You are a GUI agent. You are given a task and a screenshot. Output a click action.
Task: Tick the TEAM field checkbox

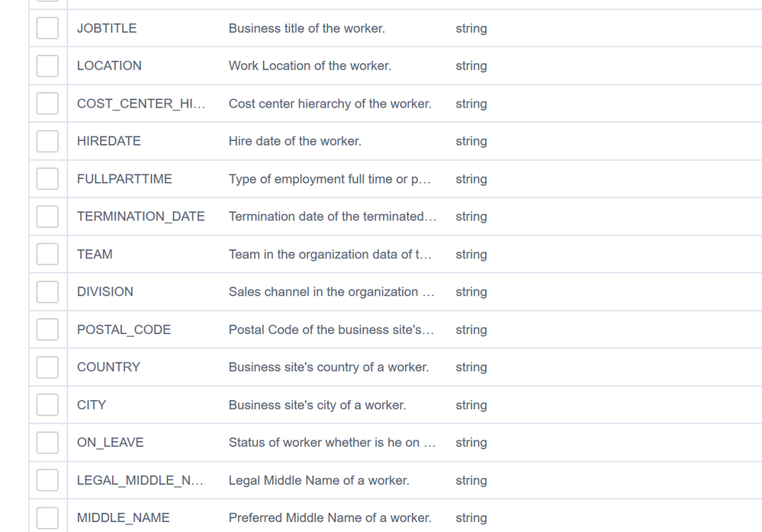[47, 255]
